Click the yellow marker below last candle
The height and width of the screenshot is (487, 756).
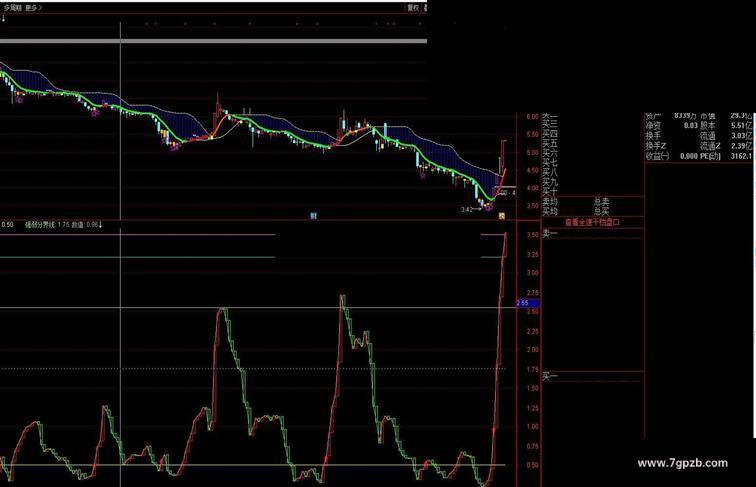coord(501,216)
